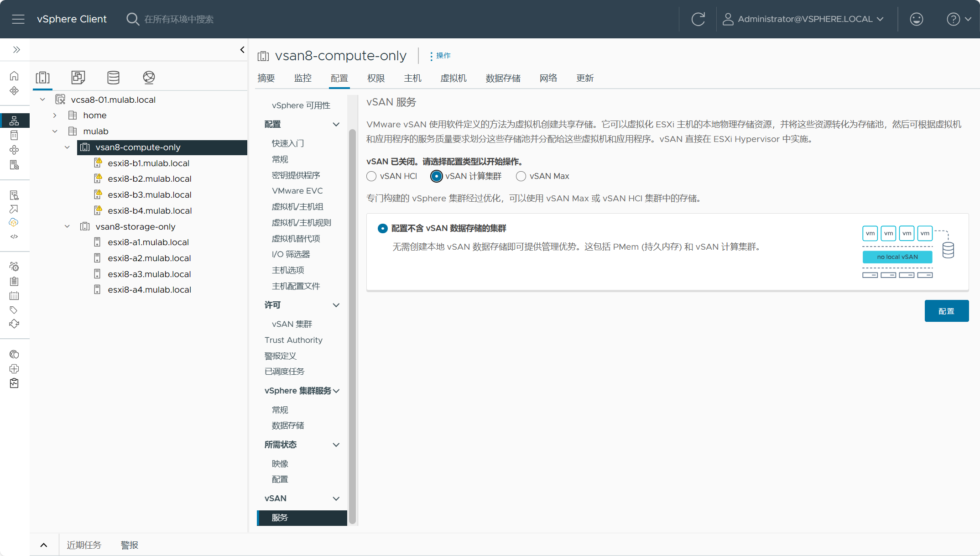Open Inventory icon in the sidebar
Screen dimensions: 980x556
(x=14, y=121)
